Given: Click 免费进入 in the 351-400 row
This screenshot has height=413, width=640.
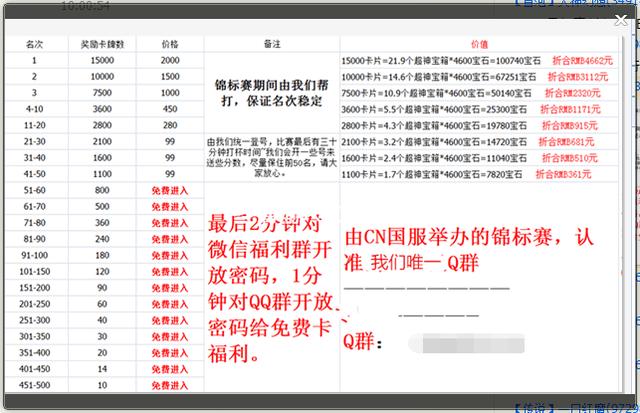Looking at the screenshot, I should point(170,353).
